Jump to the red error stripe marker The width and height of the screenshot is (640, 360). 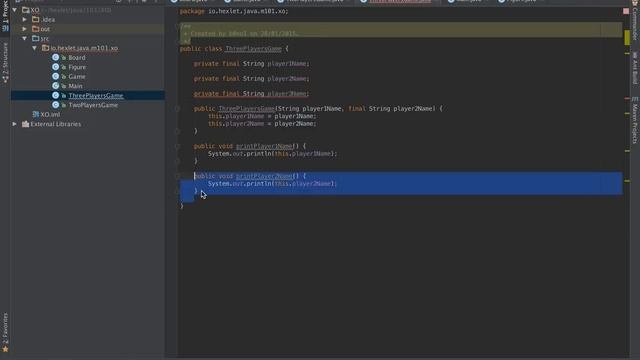(627, 98)
